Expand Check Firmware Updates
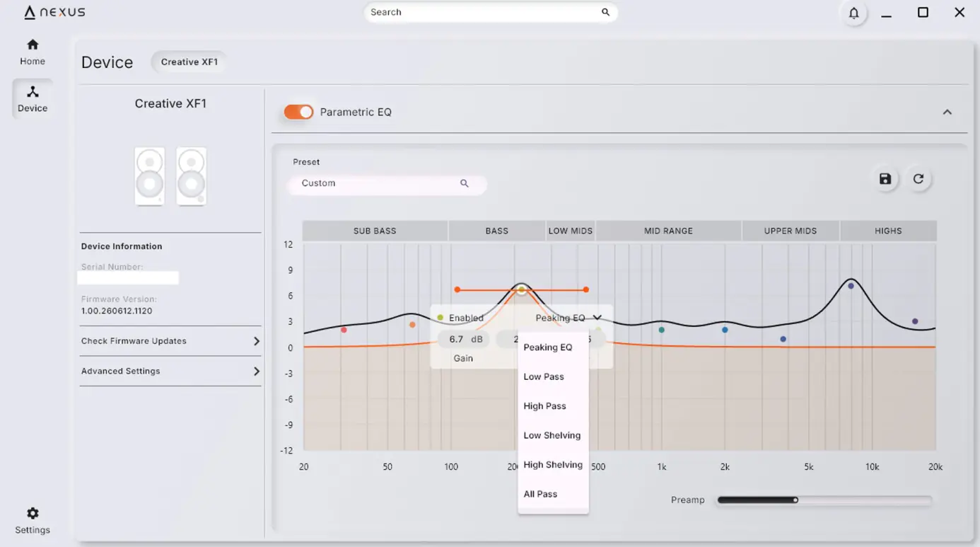This screenshot has height=547, width=980. point(170,341)
